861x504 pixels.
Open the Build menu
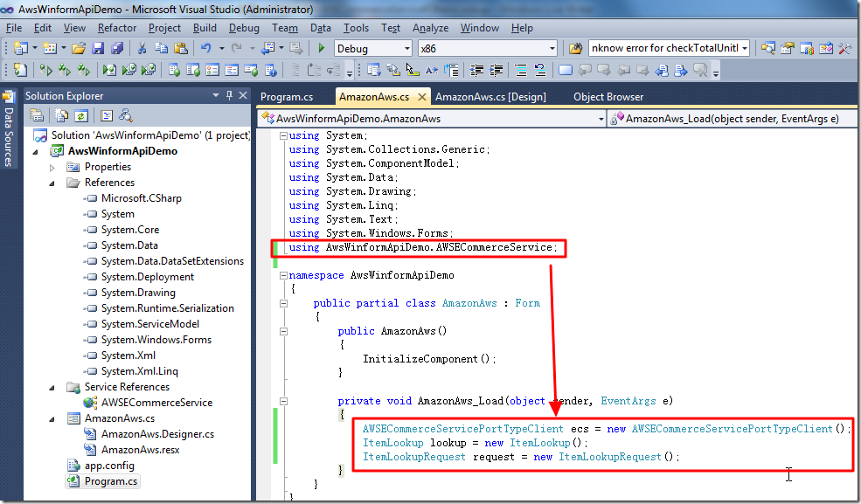(205, 28)
